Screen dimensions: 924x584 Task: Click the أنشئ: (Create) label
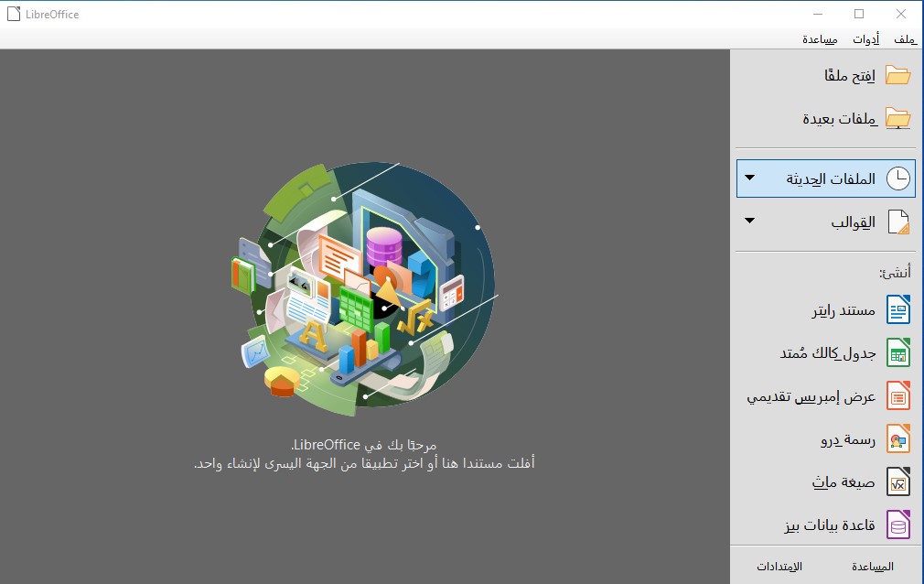pyautogui.click(x=895, y=273)
